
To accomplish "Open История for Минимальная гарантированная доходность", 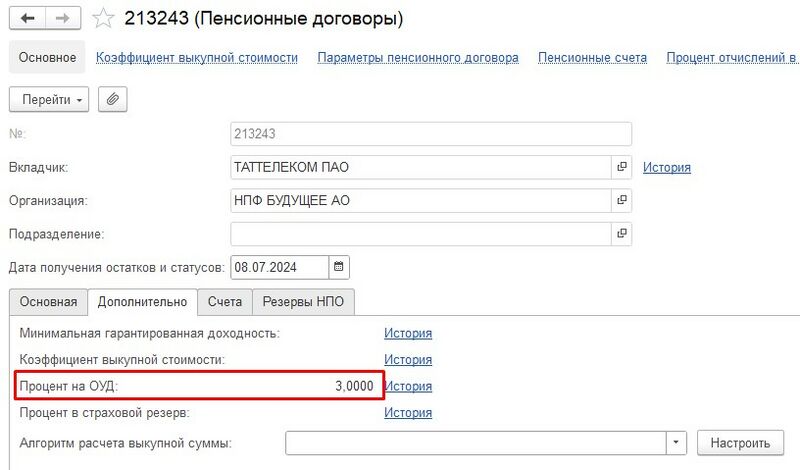I will click(408, 333).
